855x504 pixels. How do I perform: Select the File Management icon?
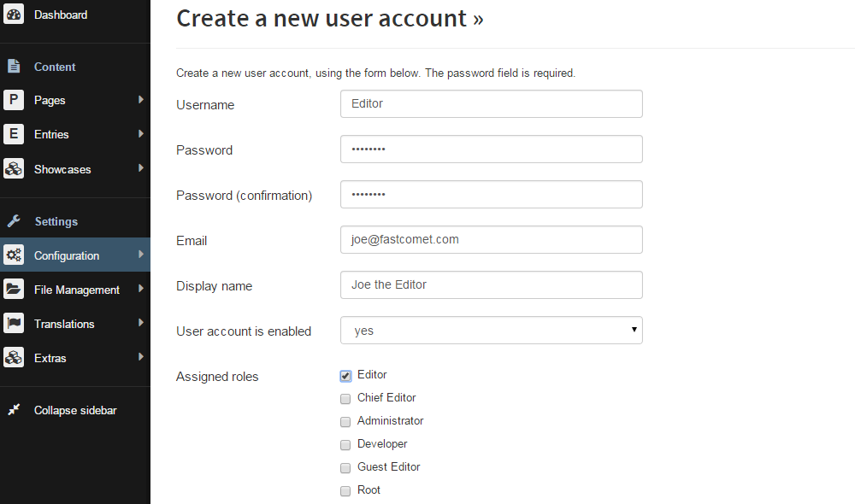(14, 290)
